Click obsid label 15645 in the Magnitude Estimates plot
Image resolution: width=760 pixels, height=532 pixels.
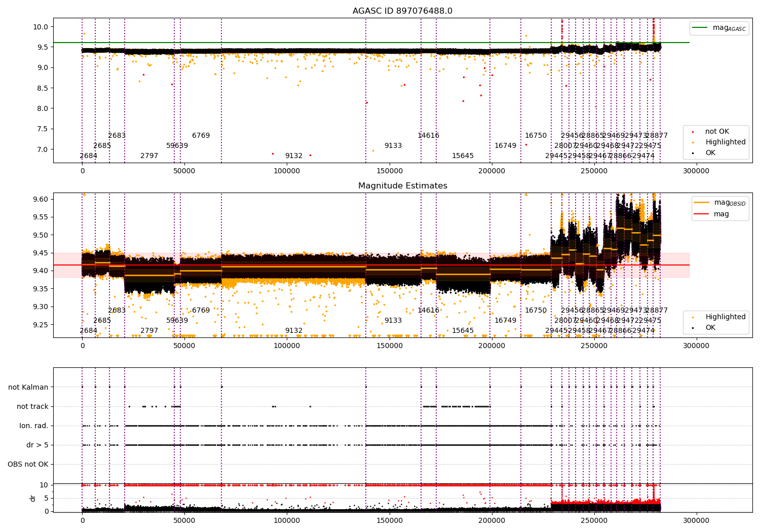[x=463, y=331]
